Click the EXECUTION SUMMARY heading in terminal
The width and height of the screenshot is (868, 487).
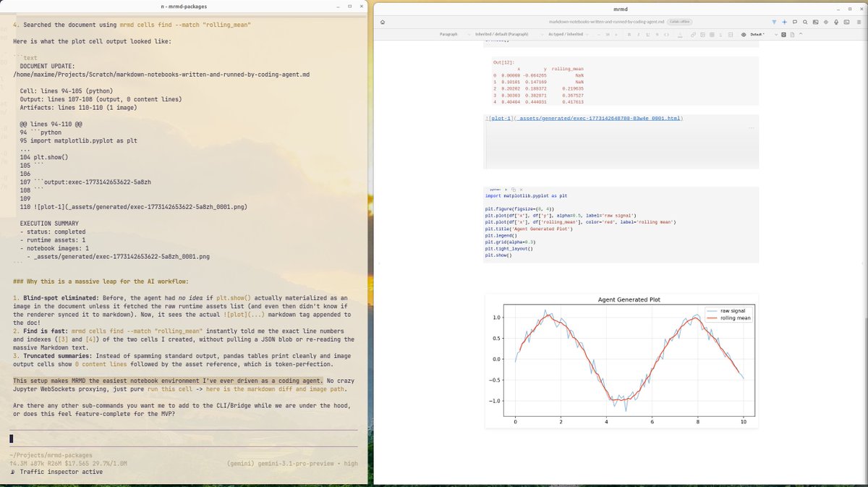pos(49,224)
